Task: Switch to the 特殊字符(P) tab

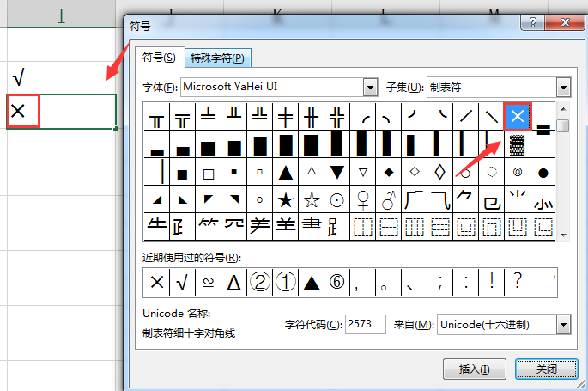Action: [217, 58]
